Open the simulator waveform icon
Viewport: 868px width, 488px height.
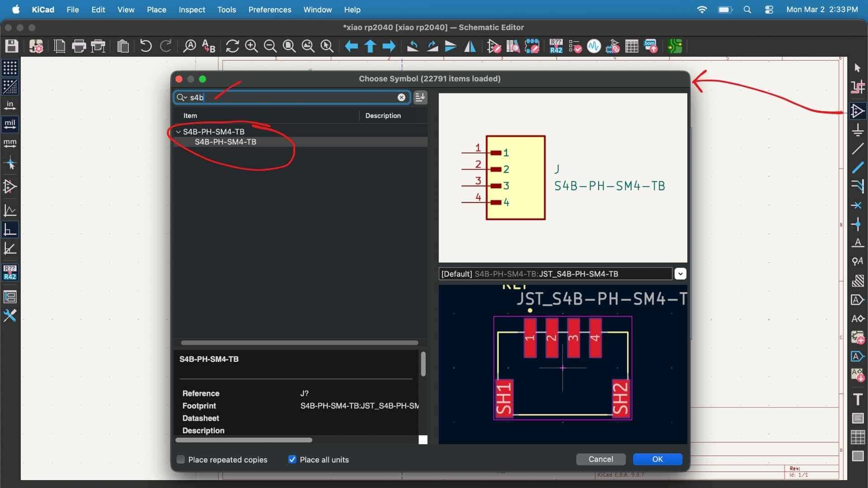(x=594, y=46)
